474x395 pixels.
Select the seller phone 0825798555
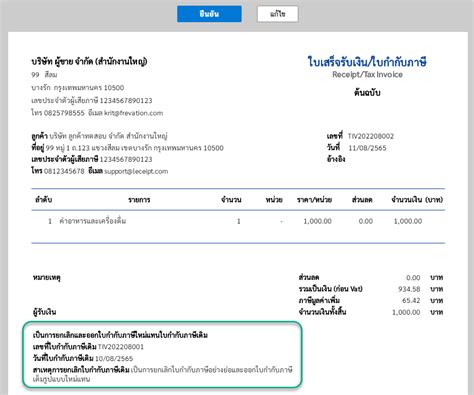[64, 113]
